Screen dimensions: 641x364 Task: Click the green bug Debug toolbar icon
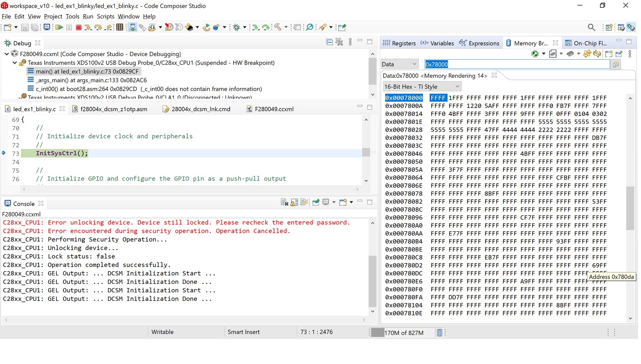pos(237,27)
